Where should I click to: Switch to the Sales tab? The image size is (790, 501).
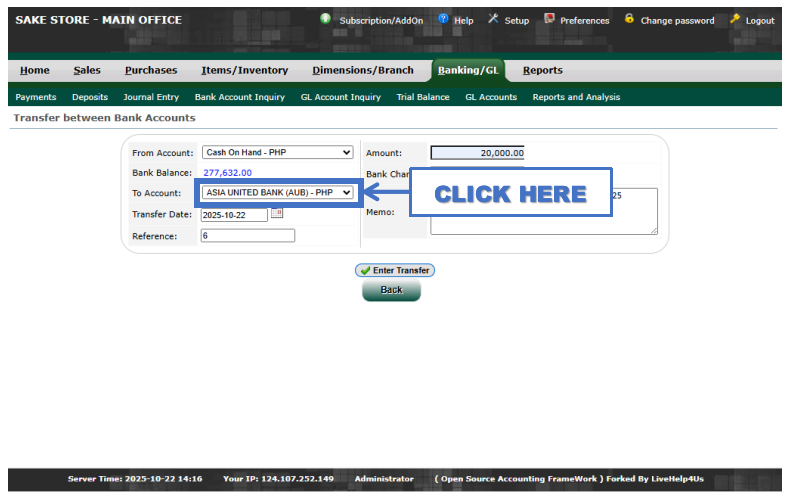[87, 70]
